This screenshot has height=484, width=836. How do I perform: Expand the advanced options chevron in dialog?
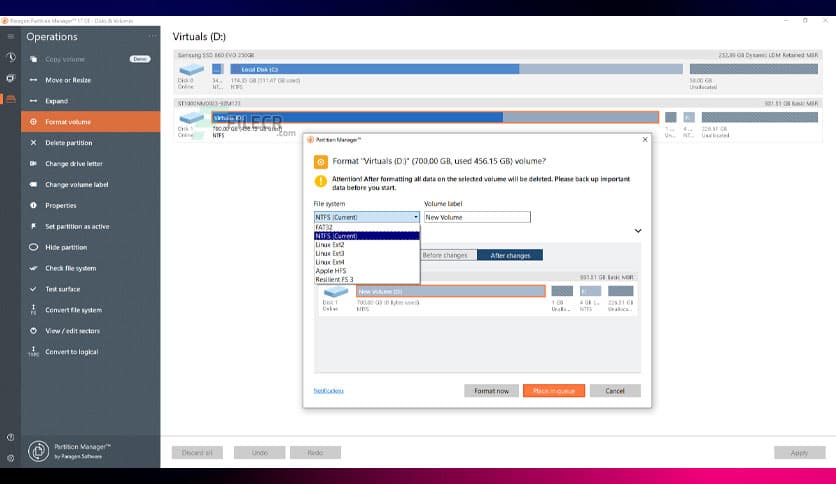click(637, 231)
